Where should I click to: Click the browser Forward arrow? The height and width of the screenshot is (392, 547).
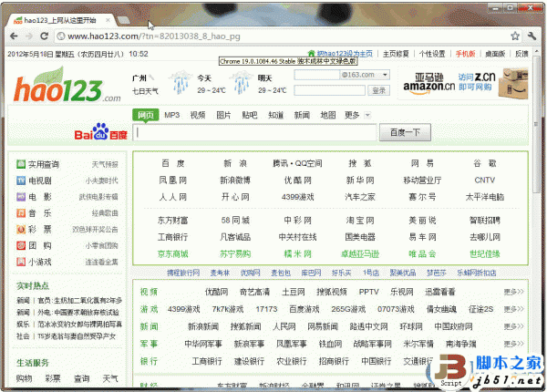click(29, 36)
